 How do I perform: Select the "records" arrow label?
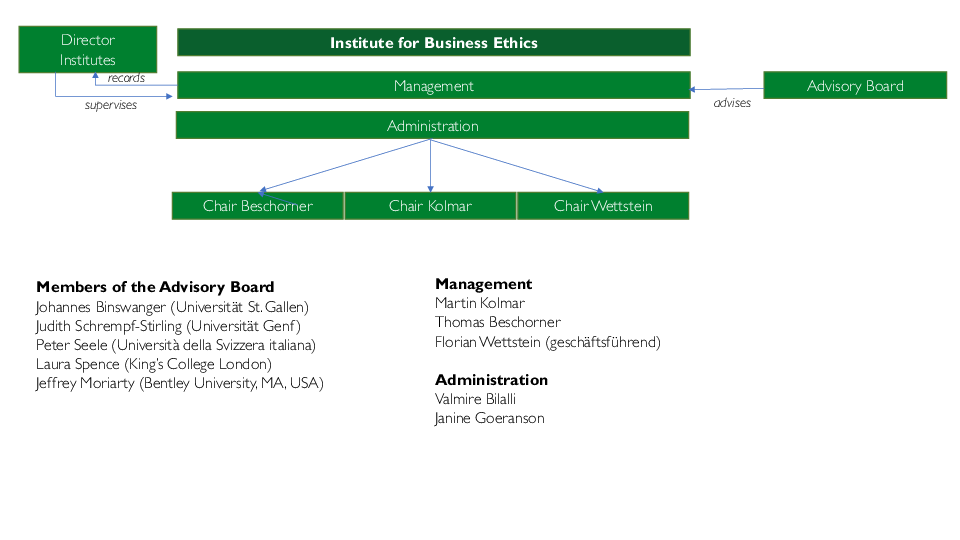pyautogui.click(x=126, y=78)
